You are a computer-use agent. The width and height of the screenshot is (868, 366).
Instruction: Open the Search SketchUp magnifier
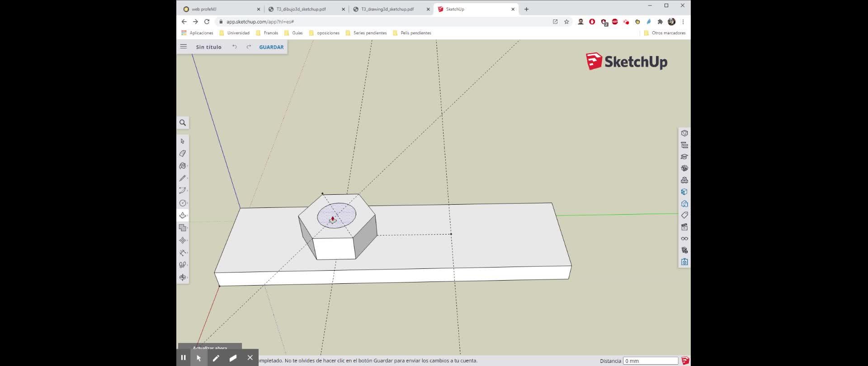click(x=183, y=123)
